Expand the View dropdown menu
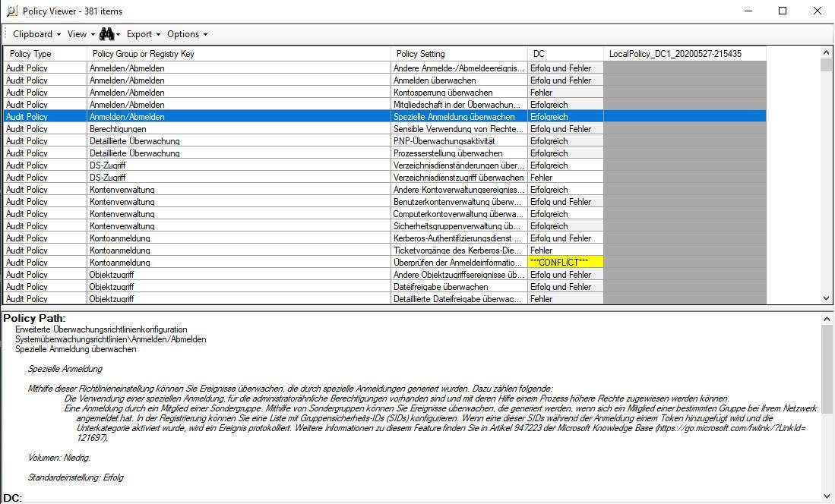This screenshot has height=504, width=835. 81,34
